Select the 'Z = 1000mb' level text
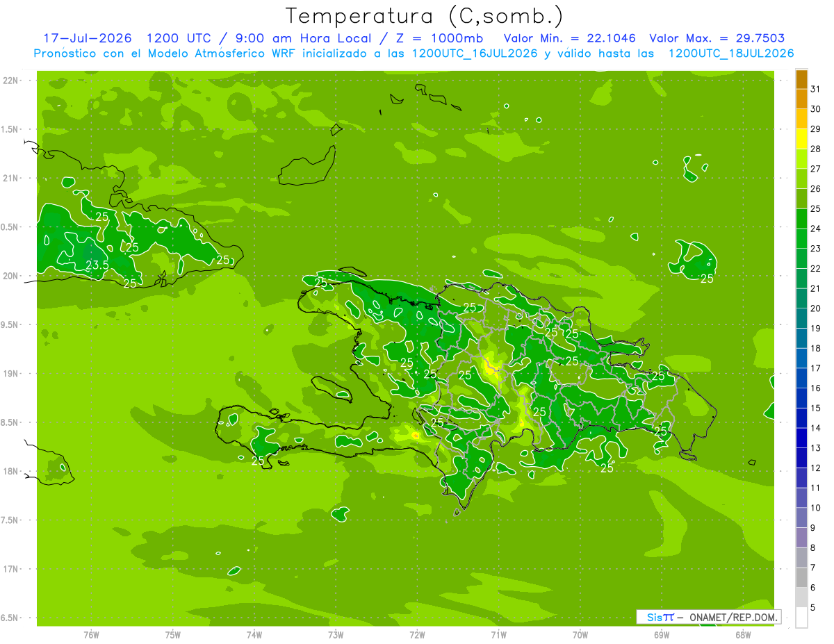 440,38
